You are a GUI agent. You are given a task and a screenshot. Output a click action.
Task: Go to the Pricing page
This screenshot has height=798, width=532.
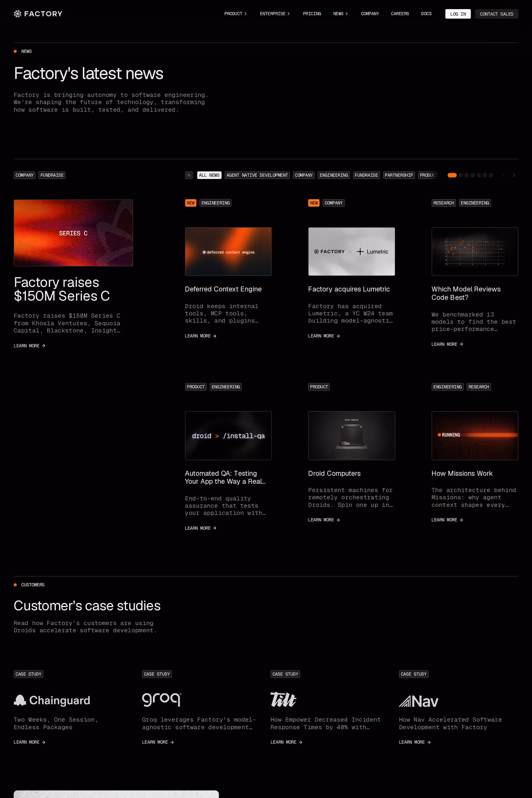tap(312, 14)
